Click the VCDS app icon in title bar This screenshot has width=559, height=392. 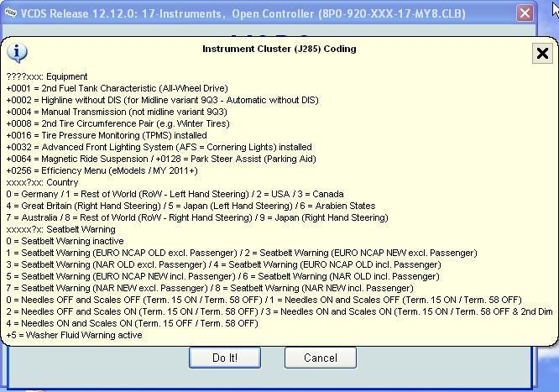[10, 13]
